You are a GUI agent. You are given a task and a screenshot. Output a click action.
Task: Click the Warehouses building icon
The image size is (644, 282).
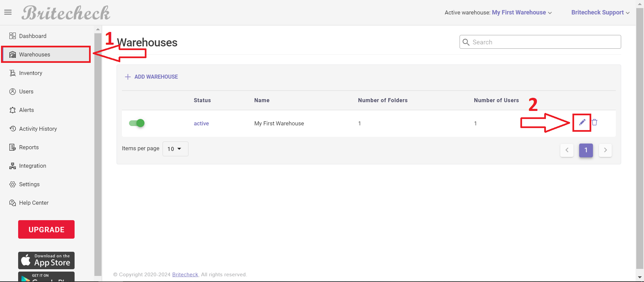tap(12, 54)
